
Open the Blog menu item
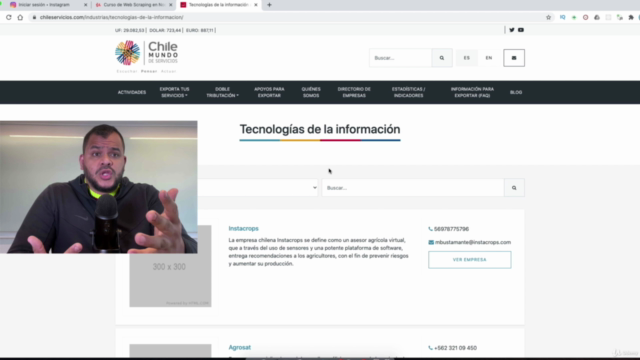516,92
